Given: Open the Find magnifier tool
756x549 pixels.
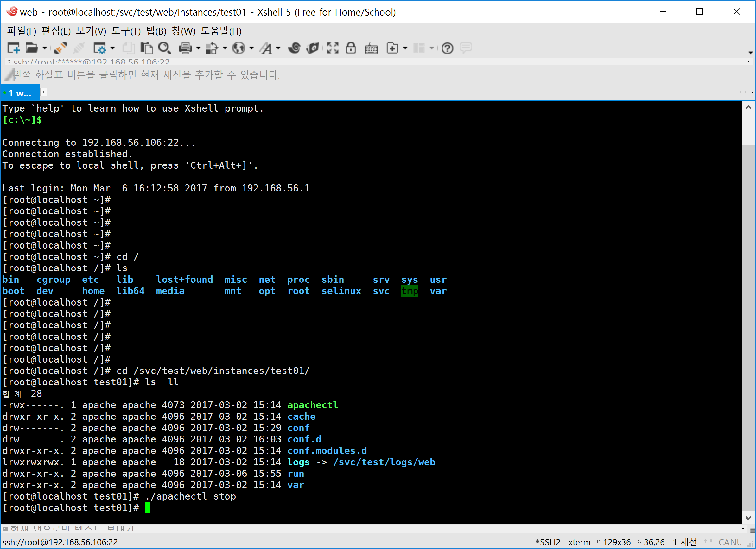Looking at the screenshot, I should (164, 48).
